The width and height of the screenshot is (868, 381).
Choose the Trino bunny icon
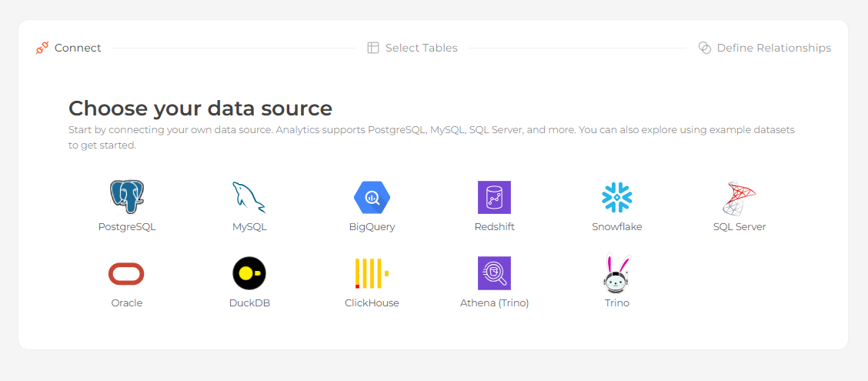(x=616, y=273)
